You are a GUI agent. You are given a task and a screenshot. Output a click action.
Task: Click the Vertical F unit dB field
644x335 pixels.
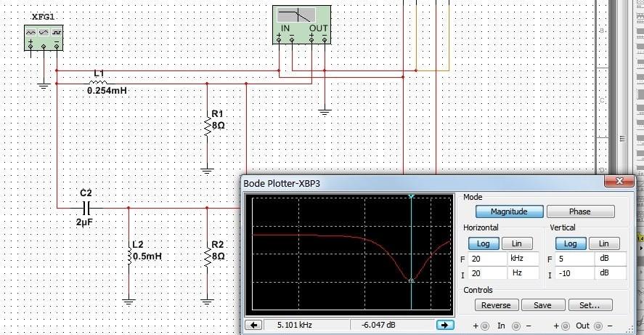tap(611, 259)
